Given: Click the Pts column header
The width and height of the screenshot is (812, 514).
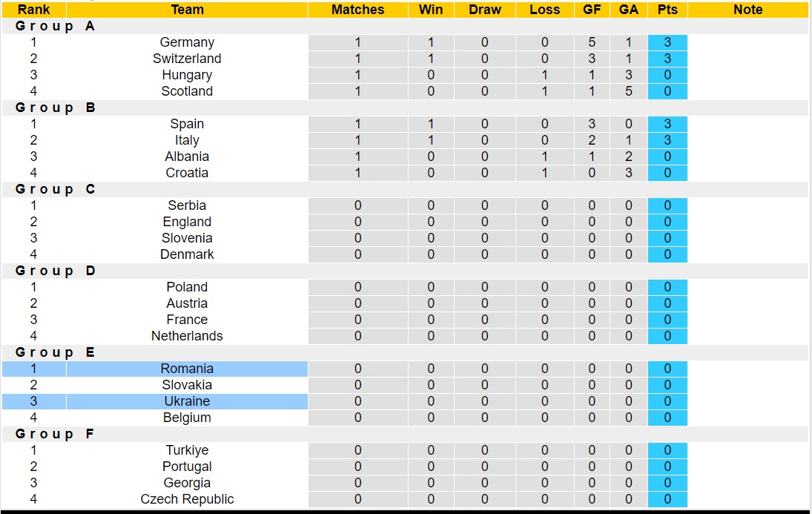Looking at the screenshot, I should point(667,10).
